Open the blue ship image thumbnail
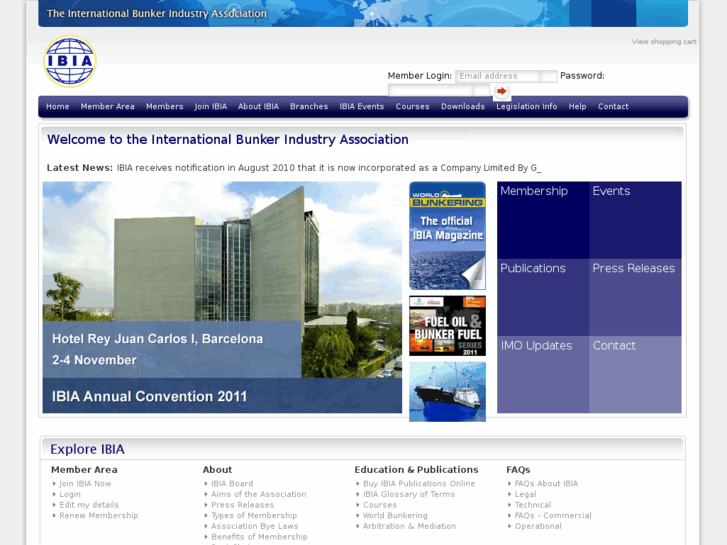The height and width of the screenshot is (545, 727). 447,392
